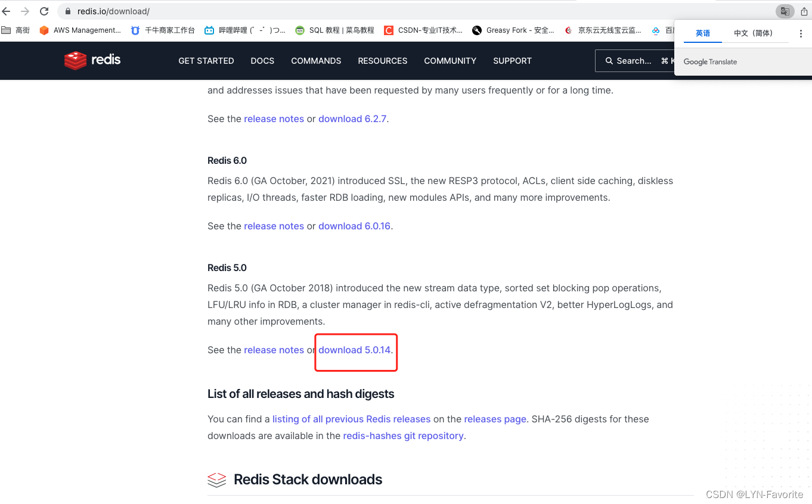The height and width of the screenshot is (504, 812).
Task: Open the 高街 bookmarks folder
Action: (16, 30)
